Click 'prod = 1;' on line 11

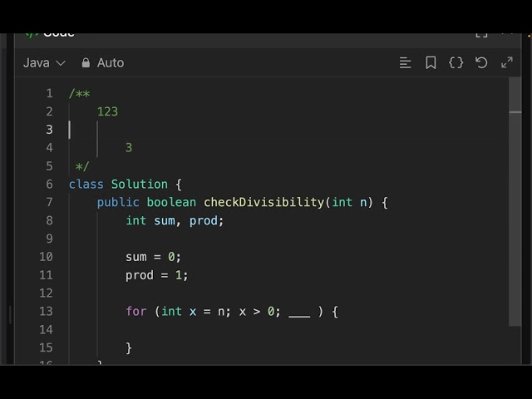click(157, 275)
